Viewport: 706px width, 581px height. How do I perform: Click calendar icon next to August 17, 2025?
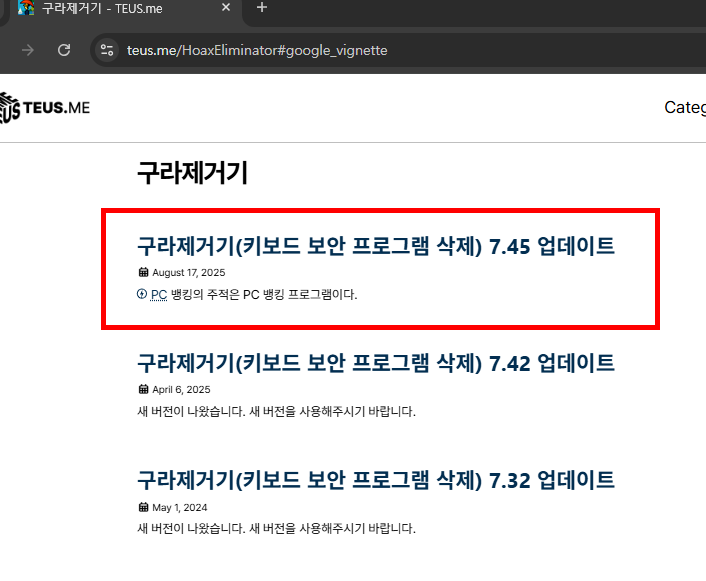tap(143, 272)
